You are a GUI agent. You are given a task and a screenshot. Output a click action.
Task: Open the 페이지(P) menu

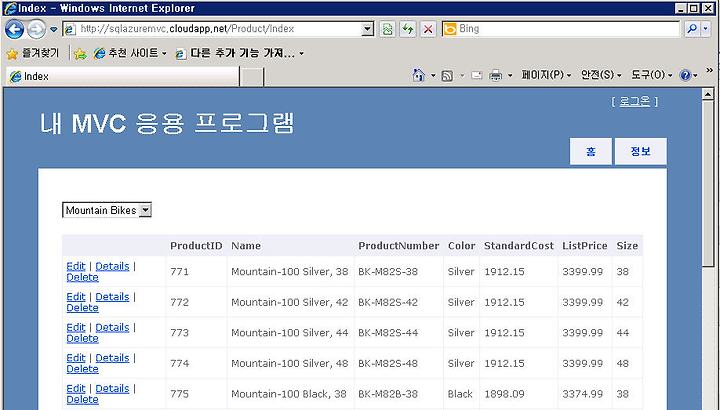[546, 75]
